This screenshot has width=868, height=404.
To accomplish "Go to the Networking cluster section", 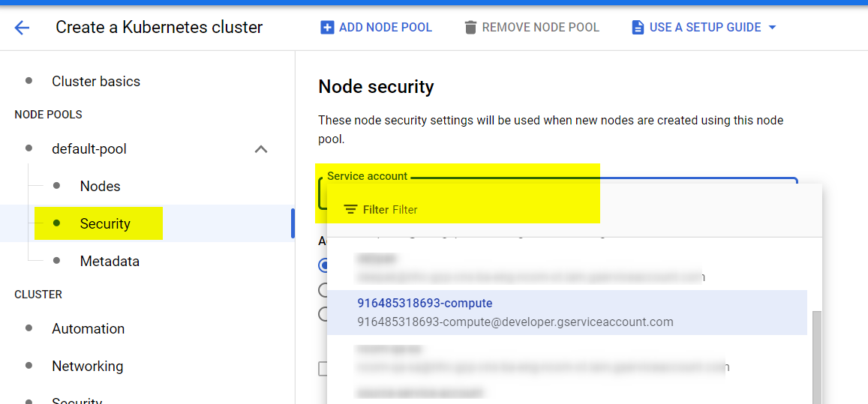I will (x=88, y=367).
